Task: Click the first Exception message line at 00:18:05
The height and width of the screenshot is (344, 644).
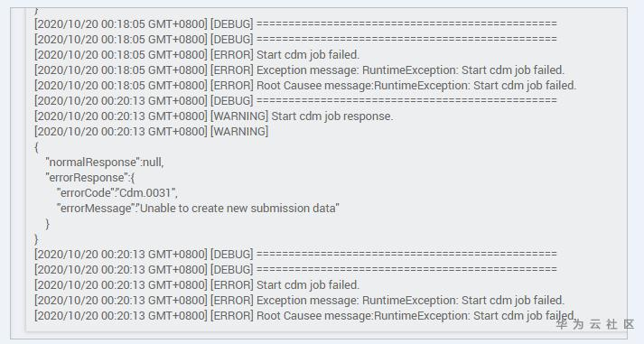Action: 299,70
